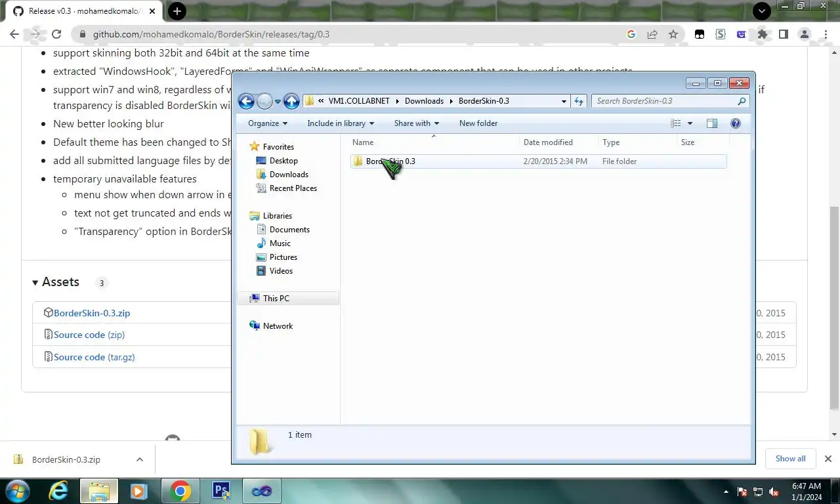The width and height of the screenshot is (840, 504).
Task: Share this page via the share icon
Action: click(x=652, y=34)
